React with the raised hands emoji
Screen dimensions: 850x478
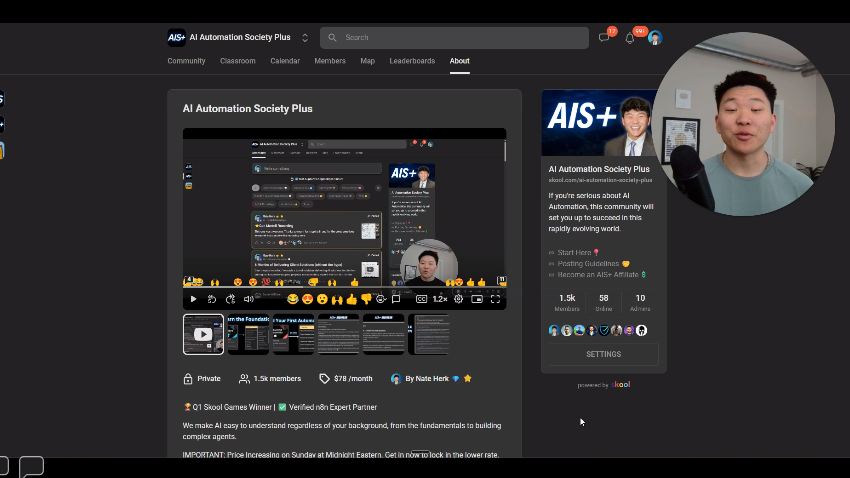click(337, 299)
